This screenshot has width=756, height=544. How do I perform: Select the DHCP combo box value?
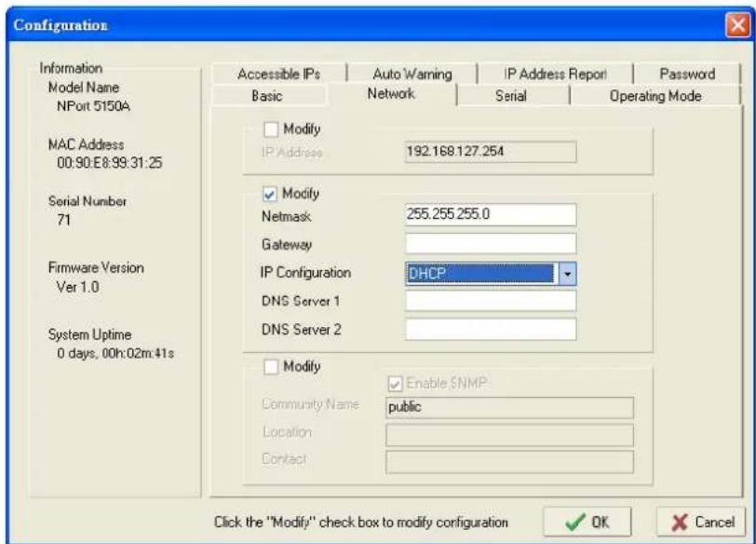coord(480,274)
